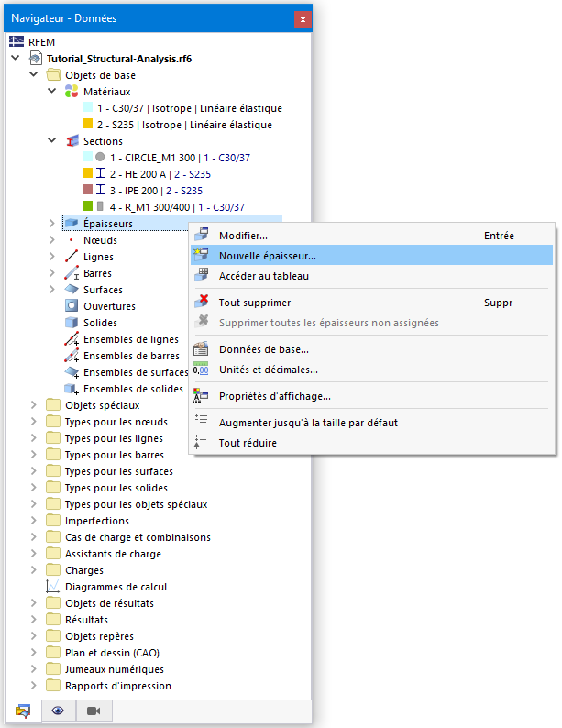Click the Solides cube icon
The height and width of the screenshot is (728, 562).
(71, 322)
